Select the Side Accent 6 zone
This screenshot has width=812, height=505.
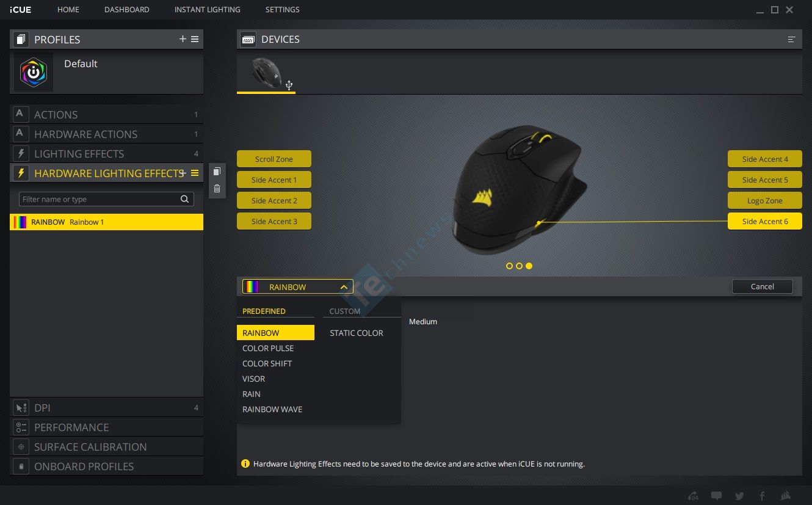point(765,221)
